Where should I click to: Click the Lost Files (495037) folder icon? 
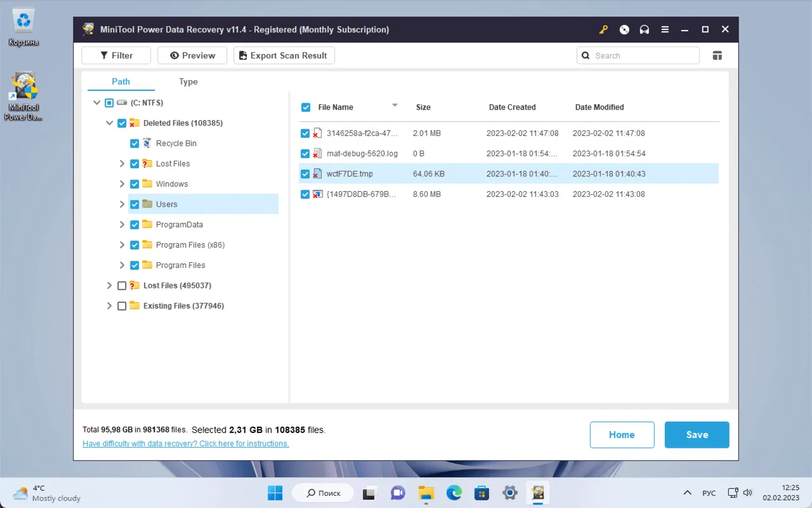(x=134, y=286)
